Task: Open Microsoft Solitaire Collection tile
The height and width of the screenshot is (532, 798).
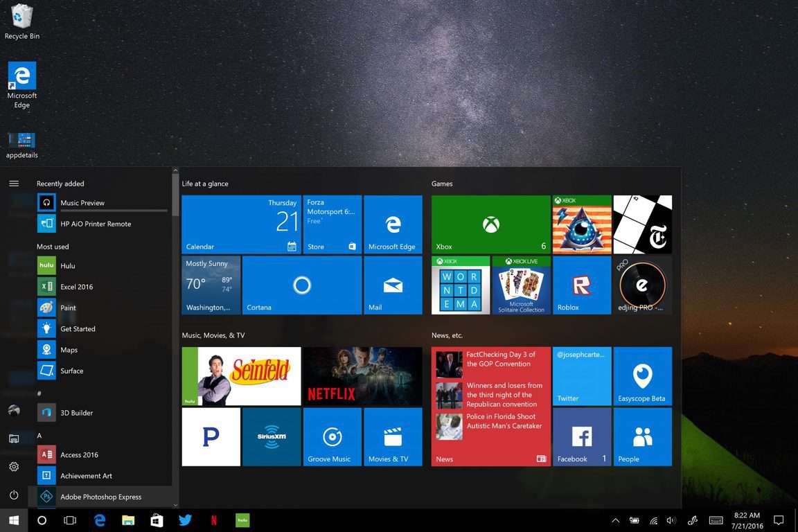Action: [521, 284]
